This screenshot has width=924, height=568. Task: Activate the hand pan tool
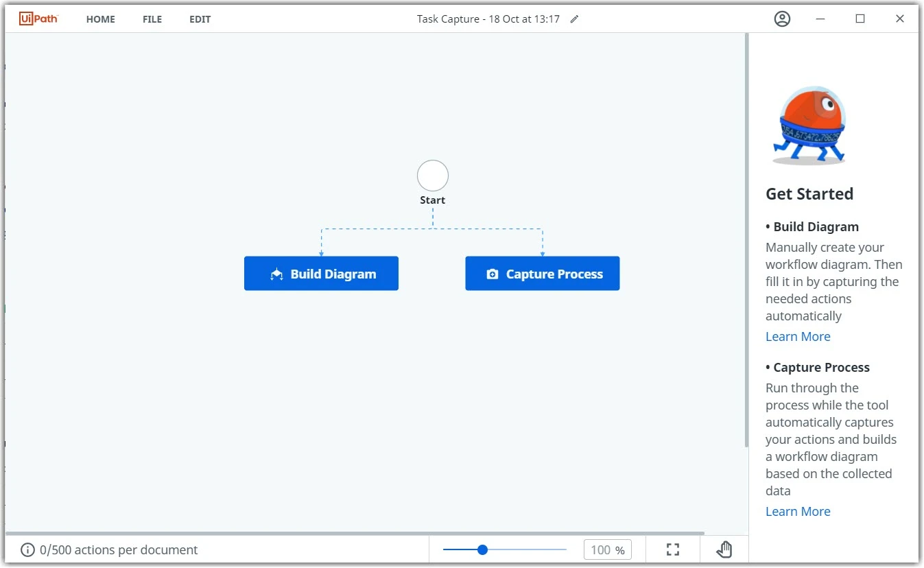coord(724,549)
